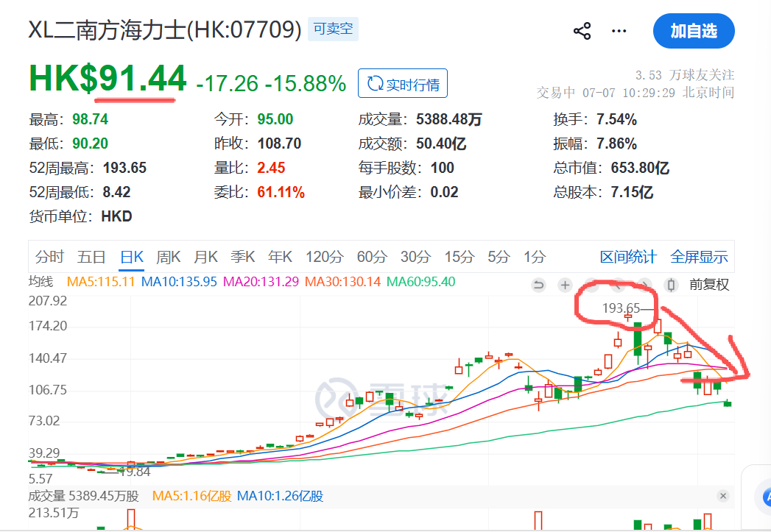The width and height of the screenshot is (771, 532).
Task: Select the 季K chart tab
Action: pyautogui.click(x=243, y=257)
